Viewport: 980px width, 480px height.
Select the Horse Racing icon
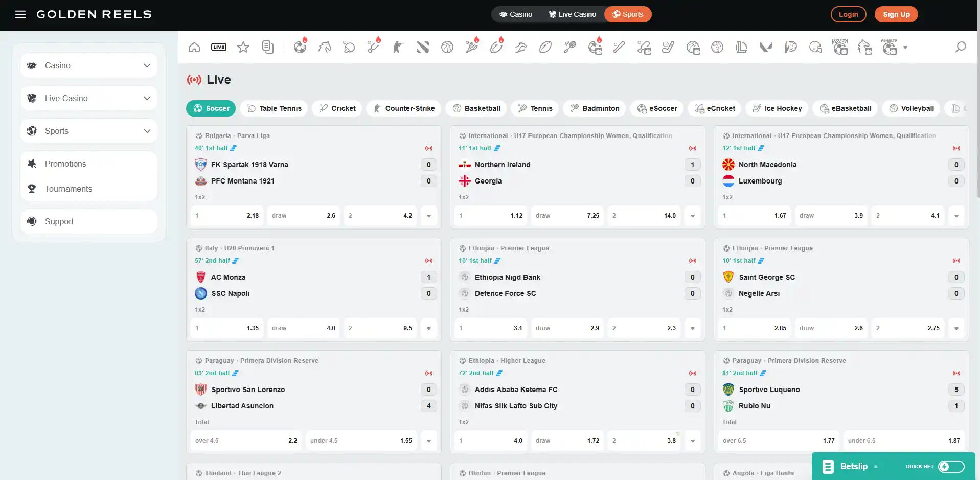325,48
